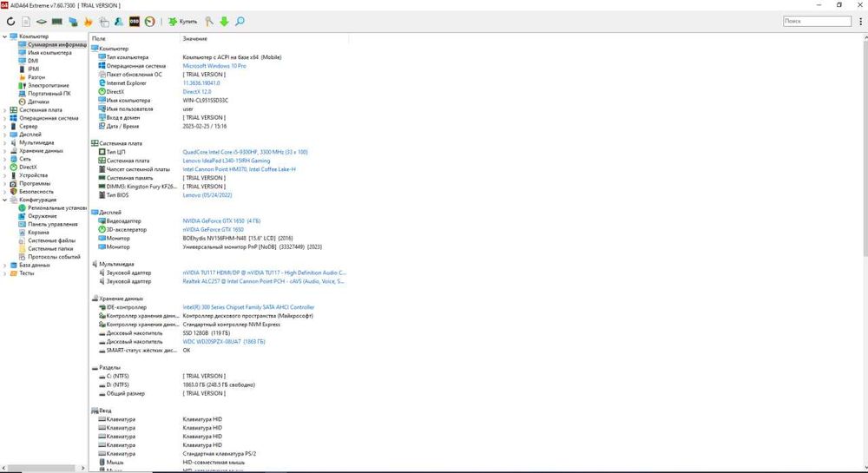
Task: Select IPMI in the tree
Action: (x=34, y=69)
